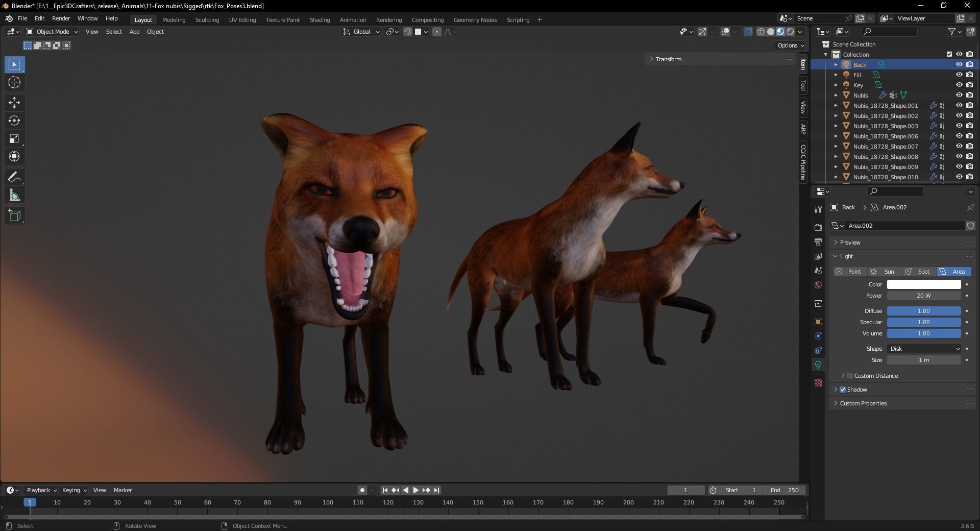980x531 pixels.
Task: Open the Object Data light properties tab
Action: [818, 365]
